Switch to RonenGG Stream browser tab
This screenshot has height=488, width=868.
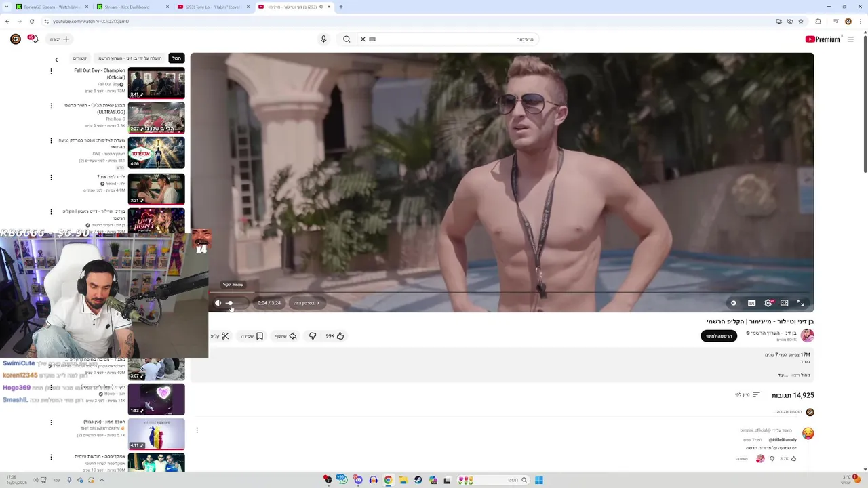tap(50, 7)
